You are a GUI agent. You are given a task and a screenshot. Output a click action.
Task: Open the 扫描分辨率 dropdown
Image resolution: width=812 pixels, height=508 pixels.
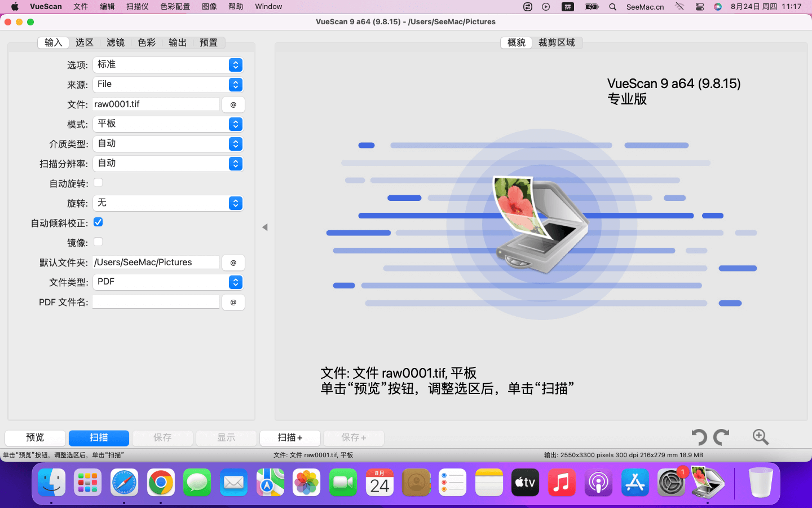point(167,164)
